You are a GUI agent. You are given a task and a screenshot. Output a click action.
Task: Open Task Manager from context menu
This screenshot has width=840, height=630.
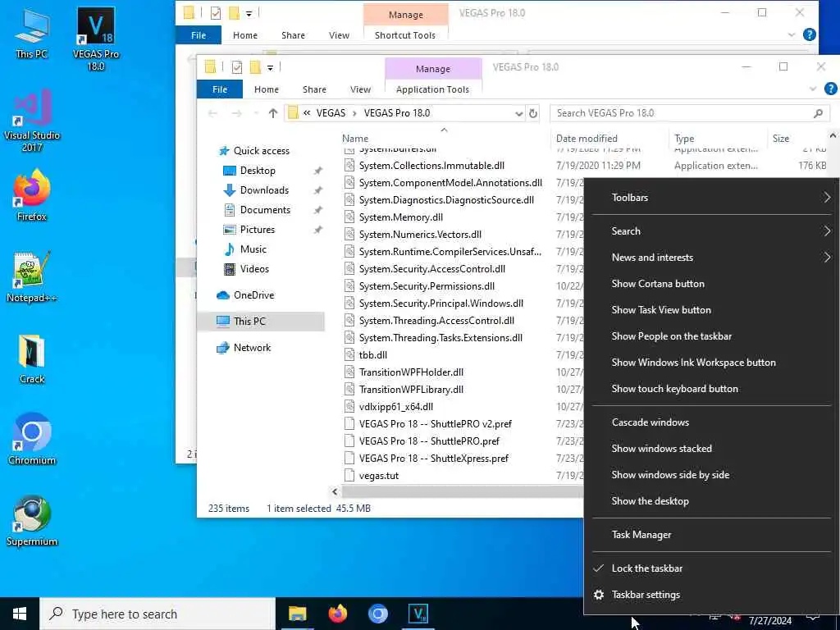click(711, 535)
